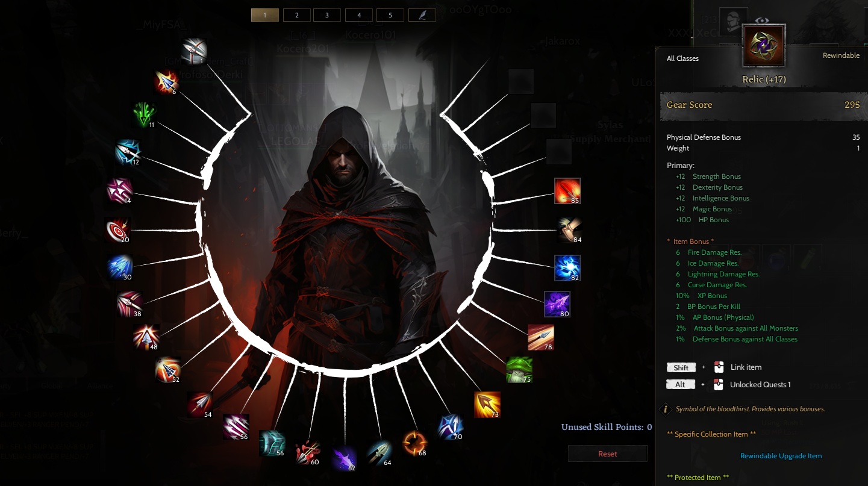Click the golden arrow level 73 skill
The image size is (868, 486).
pyautogui.click(x=487, y=405)
